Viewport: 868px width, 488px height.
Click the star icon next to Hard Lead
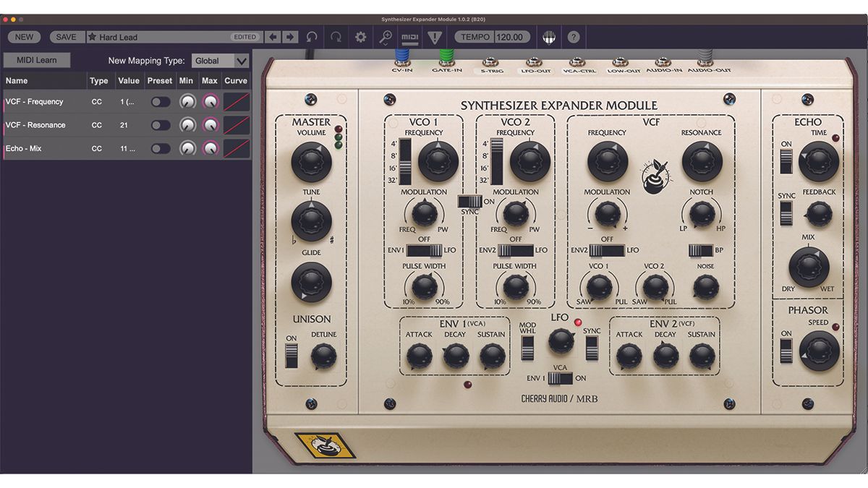93,37
